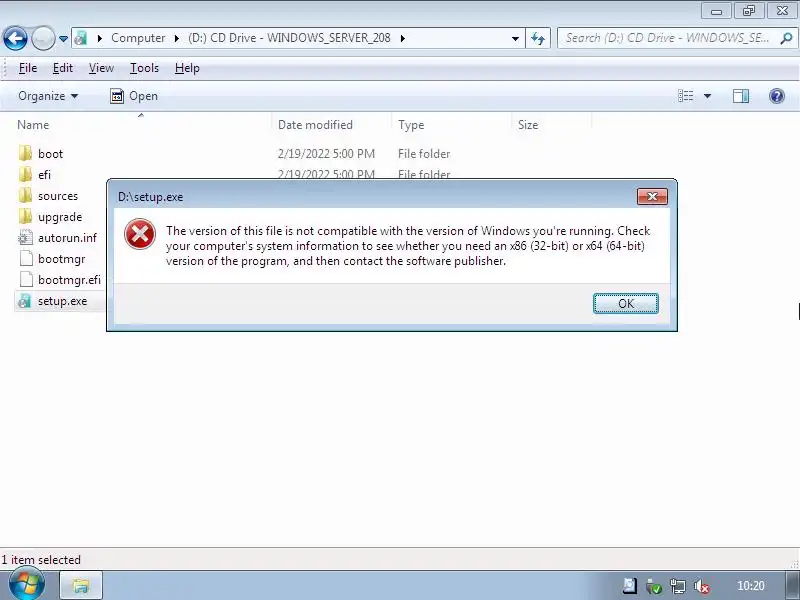Open the Help menu
The height and width of the screenshot is (600, 800).
(x=187, y=68)
